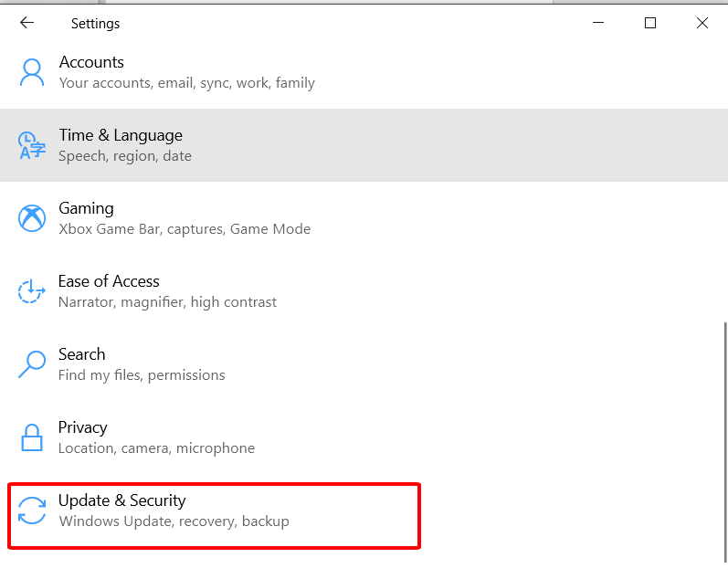Open the Privacy settings category

364,437
